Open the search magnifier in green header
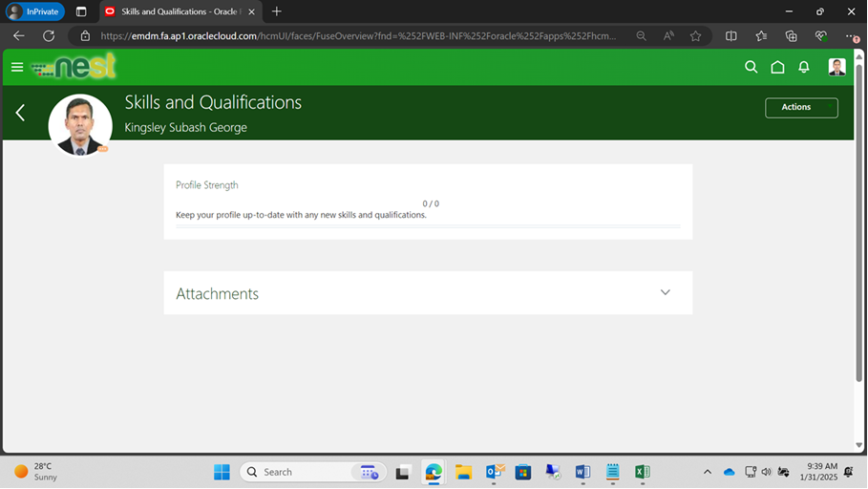Screen dimensions: 868x489 tap(751, 67)
